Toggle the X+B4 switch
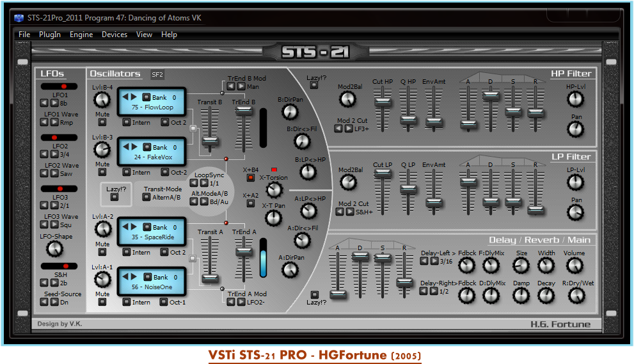The width and height of the screenshot is (634, 364). coord(251,178)
